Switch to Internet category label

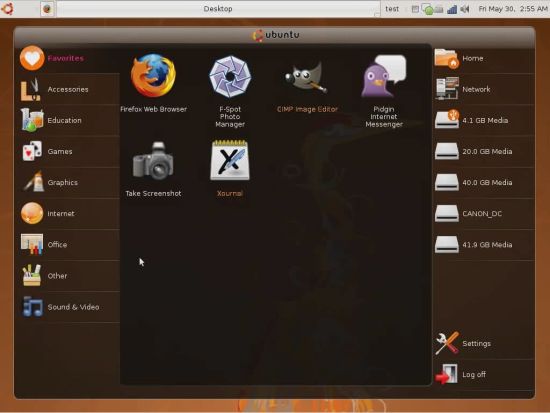[61, 213]
